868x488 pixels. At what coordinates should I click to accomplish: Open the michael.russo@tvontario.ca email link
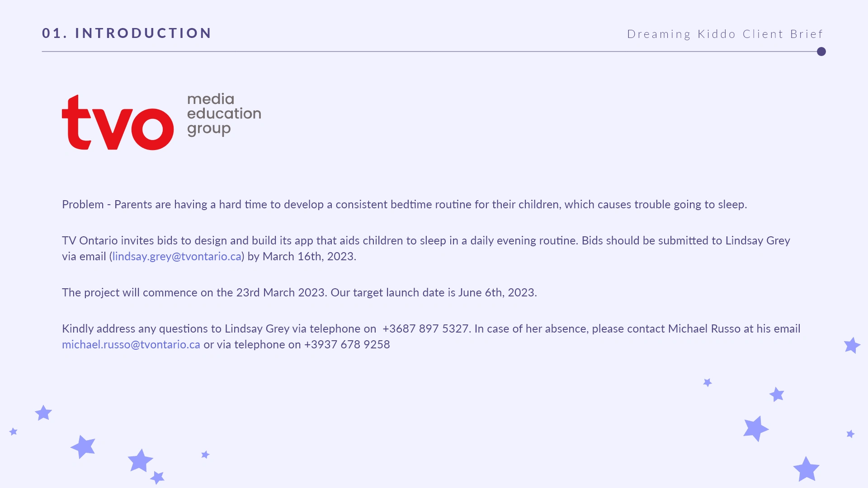(x=131, y=345)
